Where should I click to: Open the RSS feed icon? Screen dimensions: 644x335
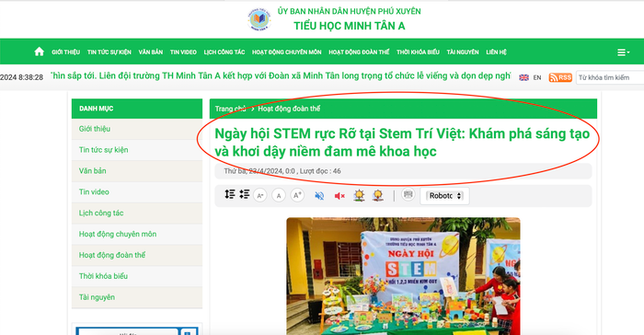pyautogui.click(x=560, y=77)
